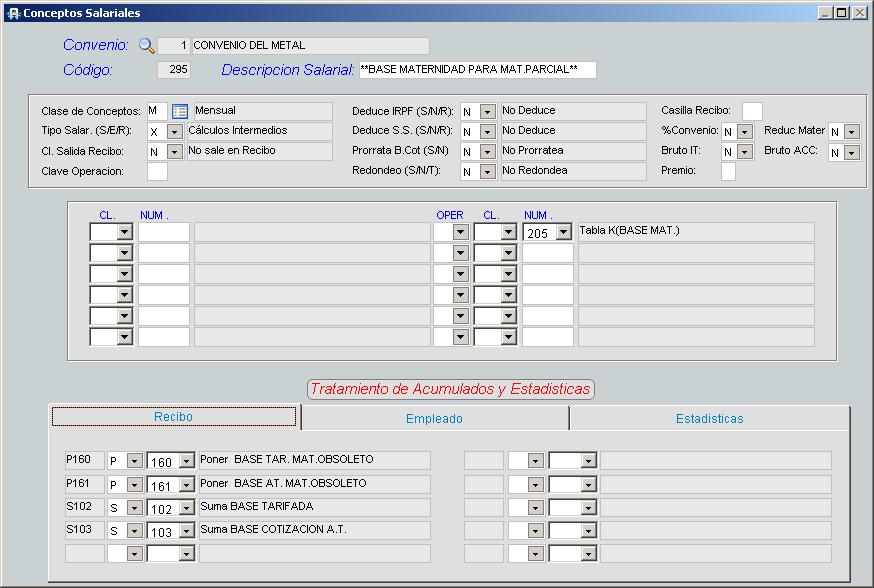
Task: Expand the Prorrata B.Cot (S/N) dropdown
Action: click(488, 152)
